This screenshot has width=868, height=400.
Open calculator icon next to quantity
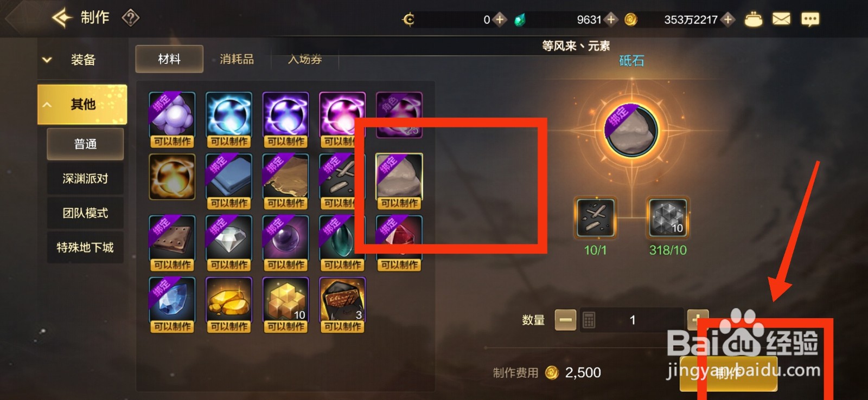(x=589, y=320)
